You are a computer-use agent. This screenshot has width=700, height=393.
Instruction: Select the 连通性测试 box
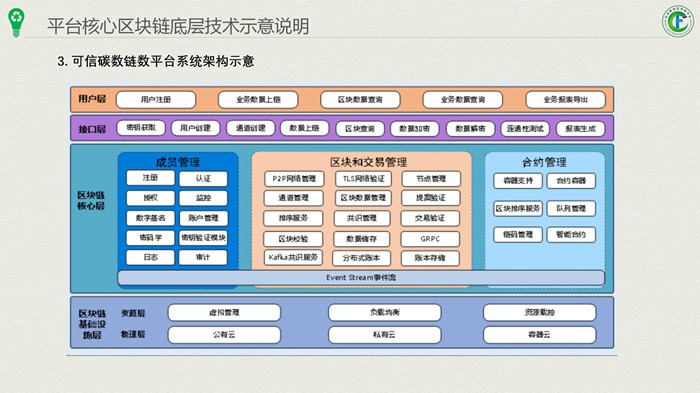(525, 129)
